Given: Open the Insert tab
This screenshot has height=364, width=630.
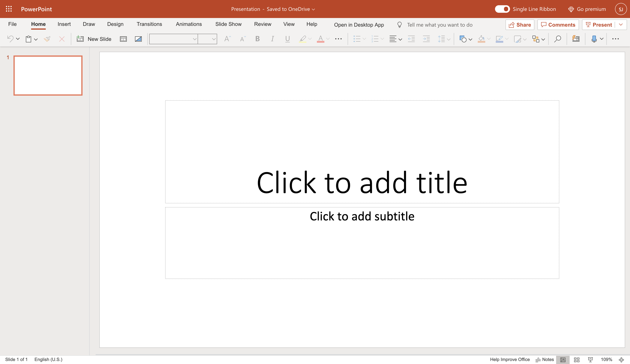Looking at the screenshot, I should coord(64,24).
